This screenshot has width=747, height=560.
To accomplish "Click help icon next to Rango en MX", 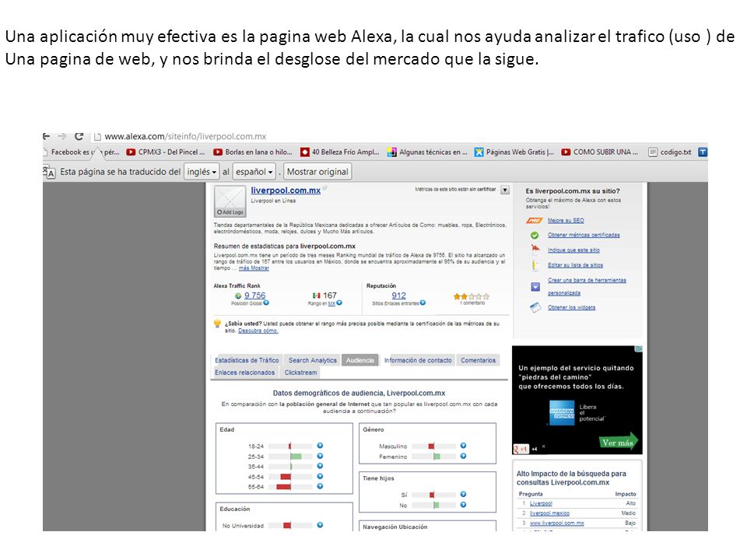I will pos(339,303).
